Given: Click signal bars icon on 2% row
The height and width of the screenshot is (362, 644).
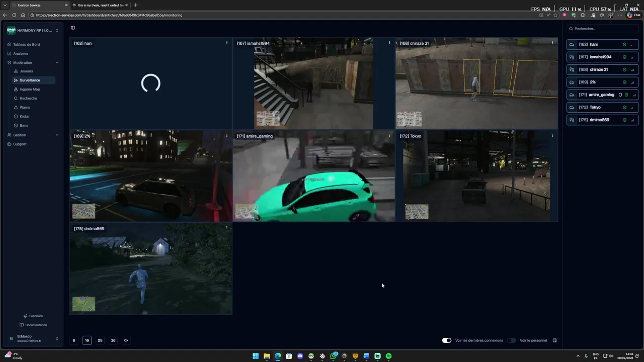Looking at the screenshot, I should (633, 82).
